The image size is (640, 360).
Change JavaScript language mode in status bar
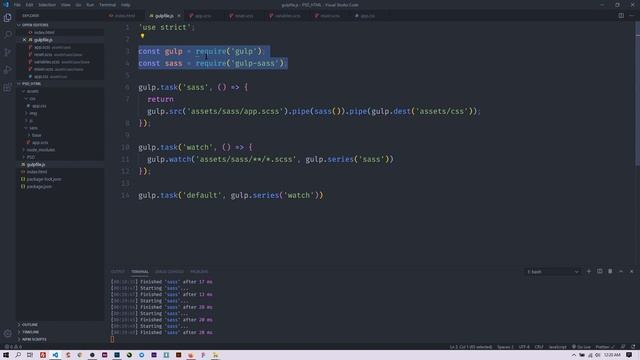coord(558,347)
